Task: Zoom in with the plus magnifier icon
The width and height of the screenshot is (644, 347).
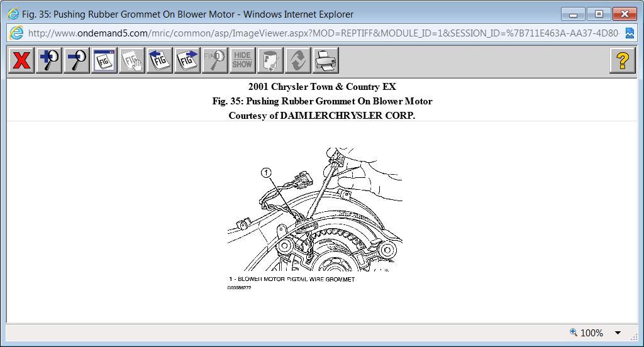Action: pyautogui.click(x=49, y=60)
